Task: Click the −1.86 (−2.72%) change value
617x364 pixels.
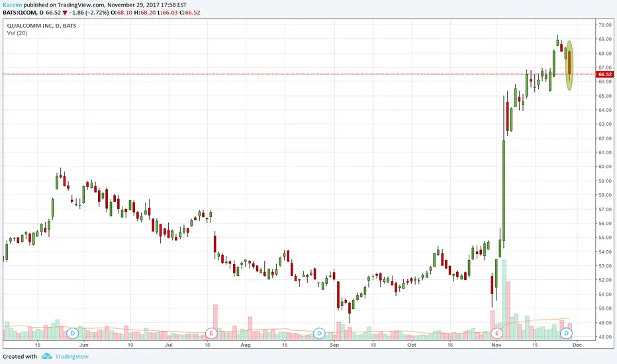Action: pos(89,13)
